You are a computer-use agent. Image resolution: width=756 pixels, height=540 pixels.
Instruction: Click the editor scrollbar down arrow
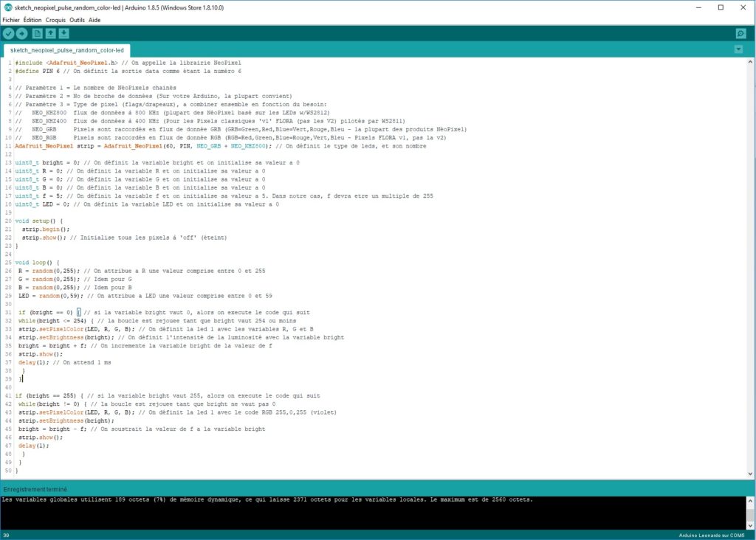(x=750, y=474)
